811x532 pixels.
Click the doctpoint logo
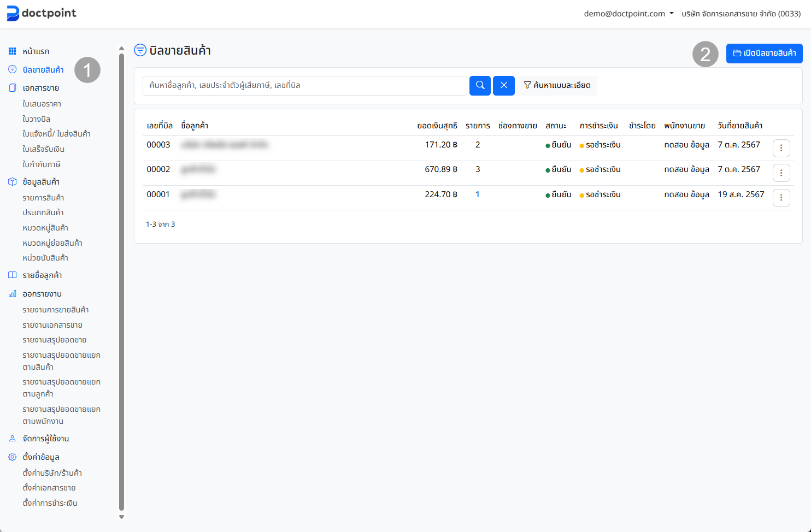(42, 13)
